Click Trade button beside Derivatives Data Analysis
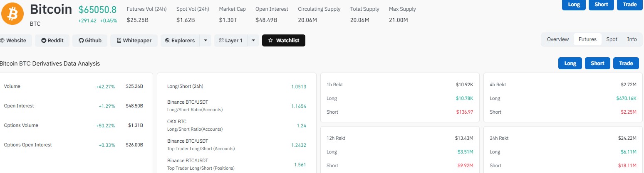Viewport: 644px width, 173px height. (x=626, y=63)
